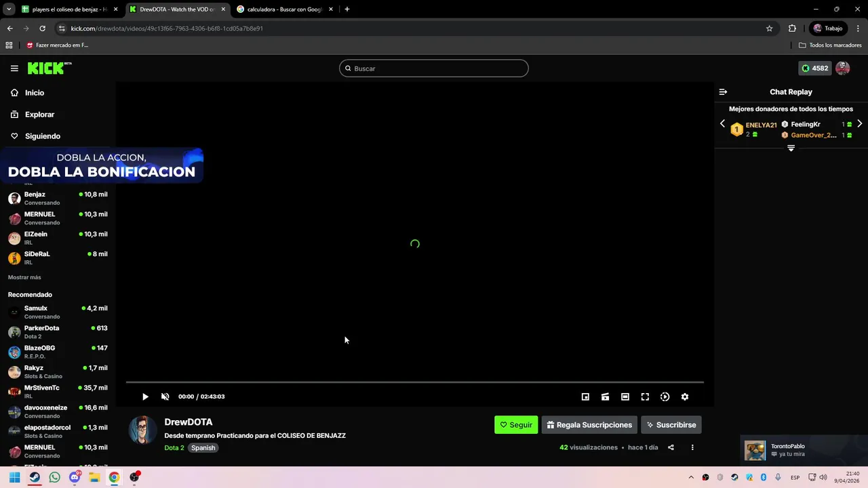The height and width of the screenshot is (488, 868).
Task: Open SiDeRaL channel in sidebar
Action: point(58,258)
